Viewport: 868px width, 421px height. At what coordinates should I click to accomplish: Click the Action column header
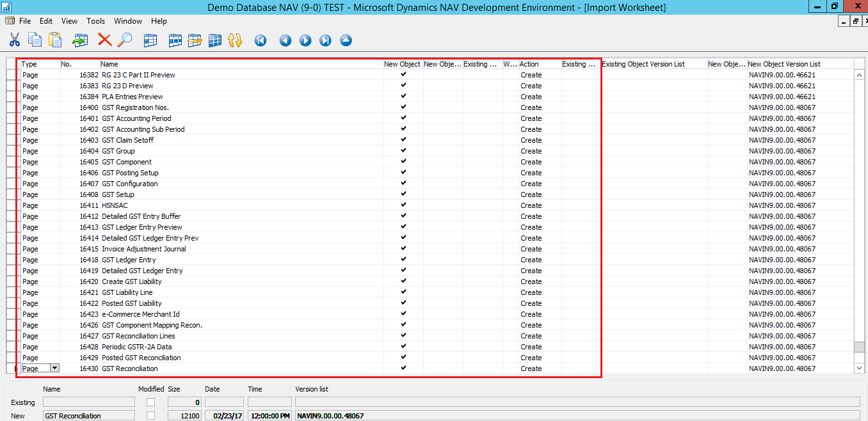[x=540, y=64]
